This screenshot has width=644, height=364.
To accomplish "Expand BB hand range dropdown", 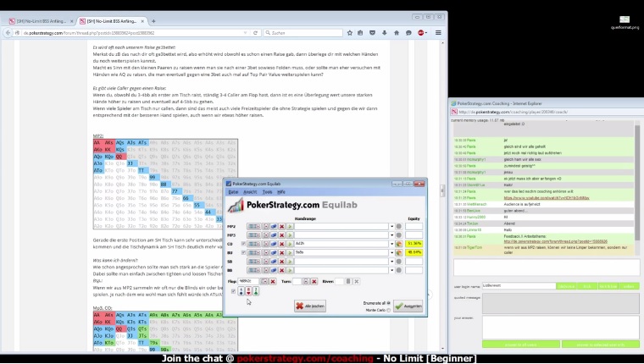I will (391, 270).
